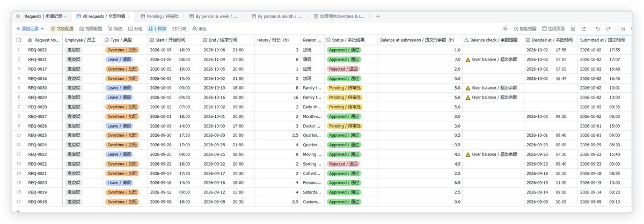Click Decided at / 审批时间 column header
Image resolution: width=644 pixels, height=224 pixels.
pyautogui.click(x=551, y=40)
